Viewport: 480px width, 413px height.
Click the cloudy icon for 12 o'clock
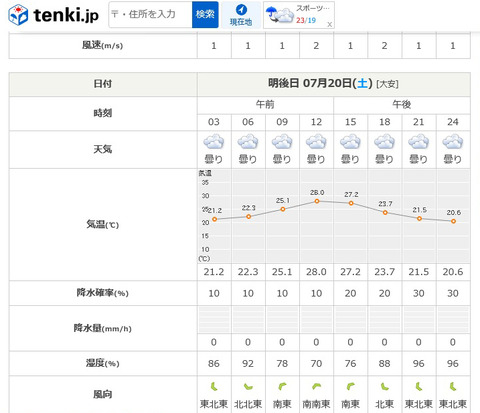(316, 142)
